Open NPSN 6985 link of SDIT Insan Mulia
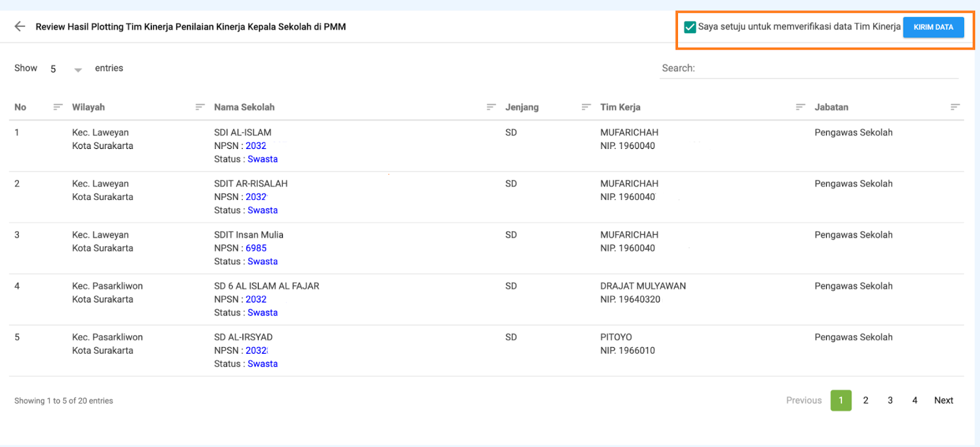The height and width of the screenshot is (447, 980). (x=256, y=248)
